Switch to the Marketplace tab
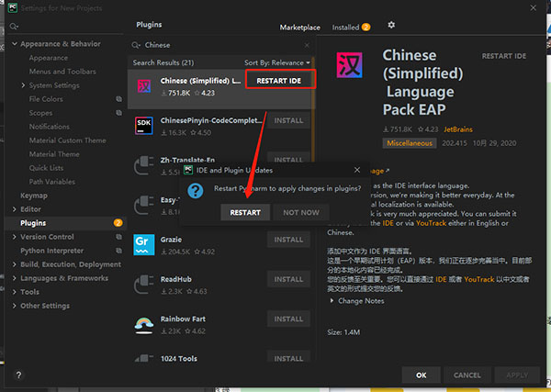 (x=299, y=28)
